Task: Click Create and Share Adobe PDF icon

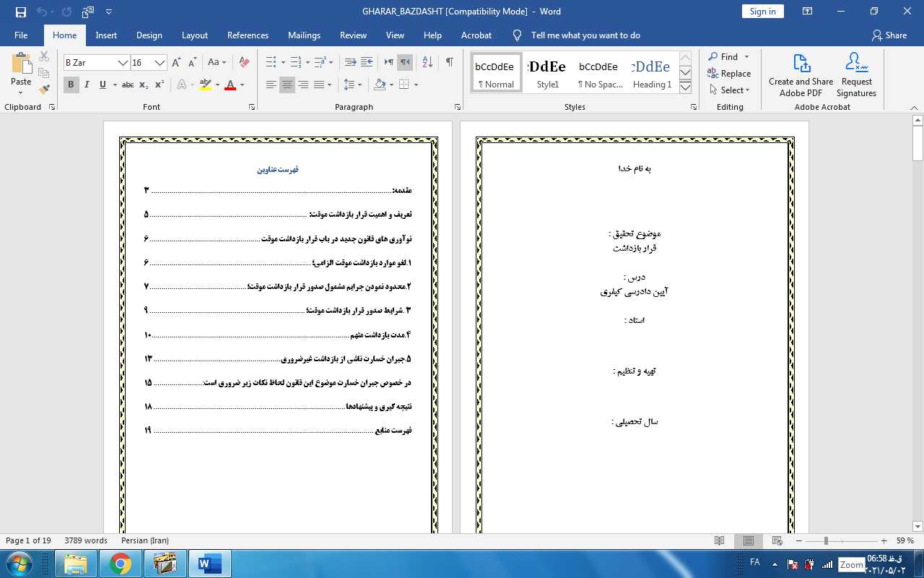Action: pyautogui.click(x=801, y=75)
